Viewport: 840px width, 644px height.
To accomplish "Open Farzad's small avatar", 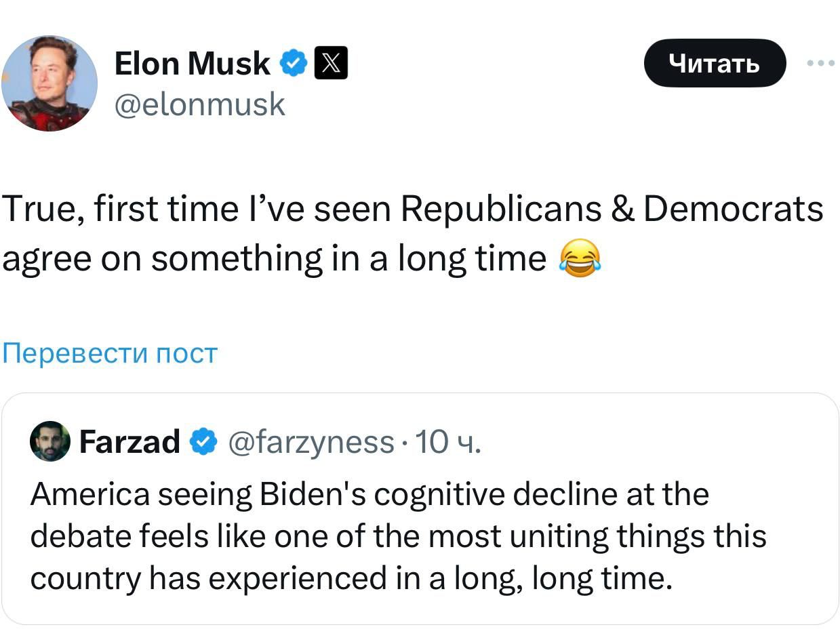I will [50, 441].
